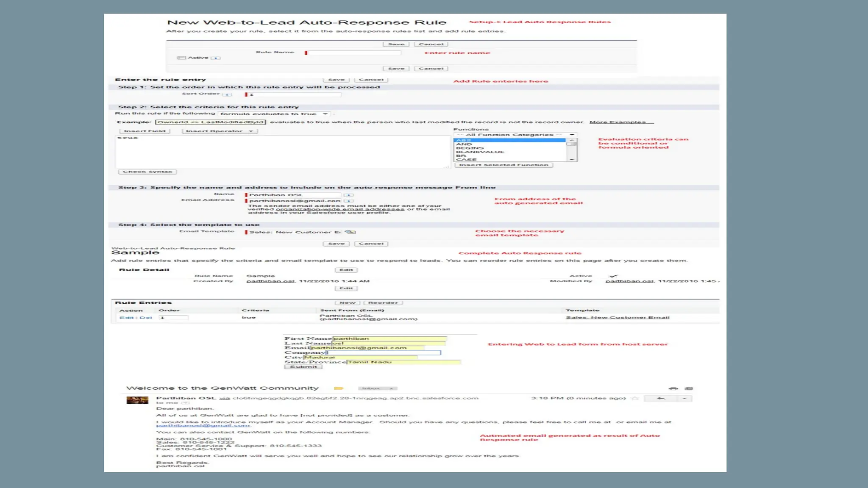Click the yellow importance marker by subject
This screenshot has height=488, width=868.
pos(338,388)
